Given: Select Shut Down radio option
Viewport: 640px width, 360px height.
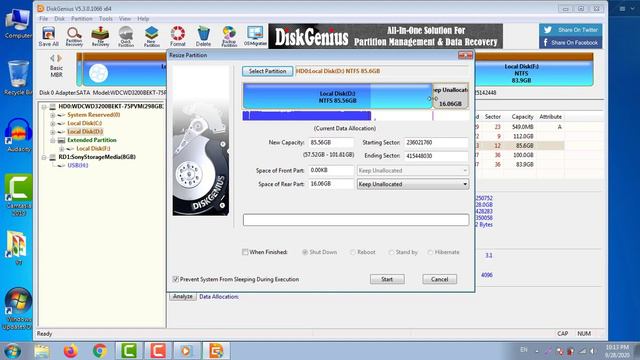Looking at the screenshot, I should [x=305, y=252].
